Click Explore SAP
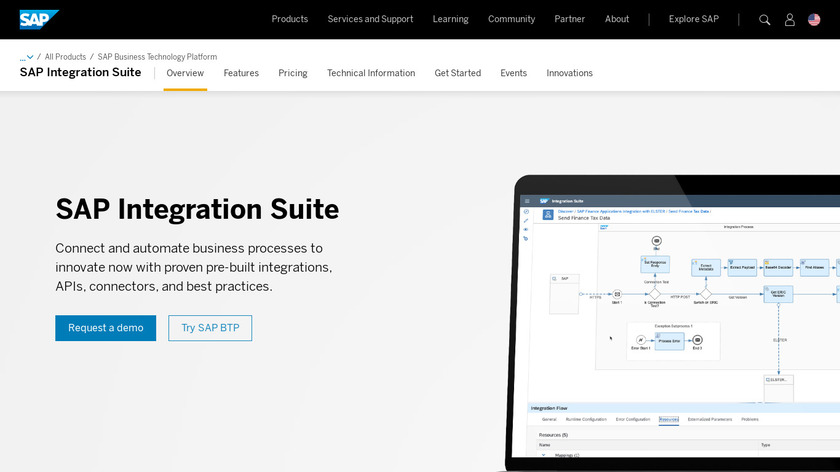The image size is (840, 472). point(694,19)
